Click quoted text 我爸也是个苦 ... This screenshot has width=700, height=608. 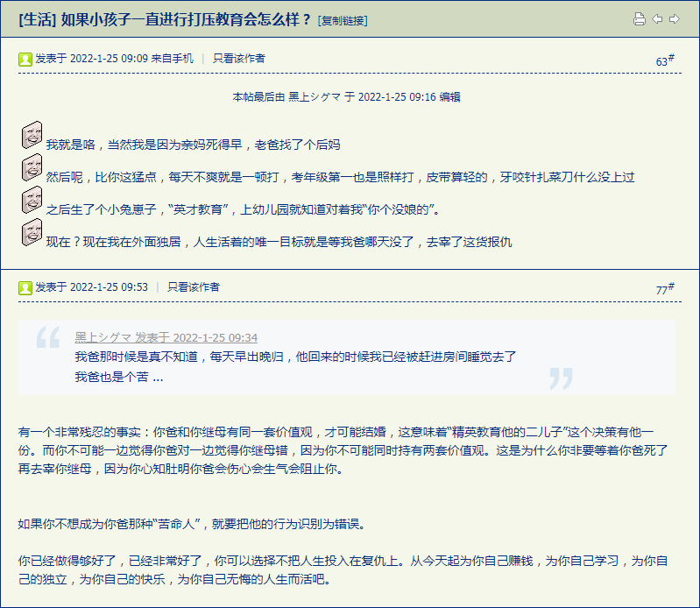[x=119, y=377]
